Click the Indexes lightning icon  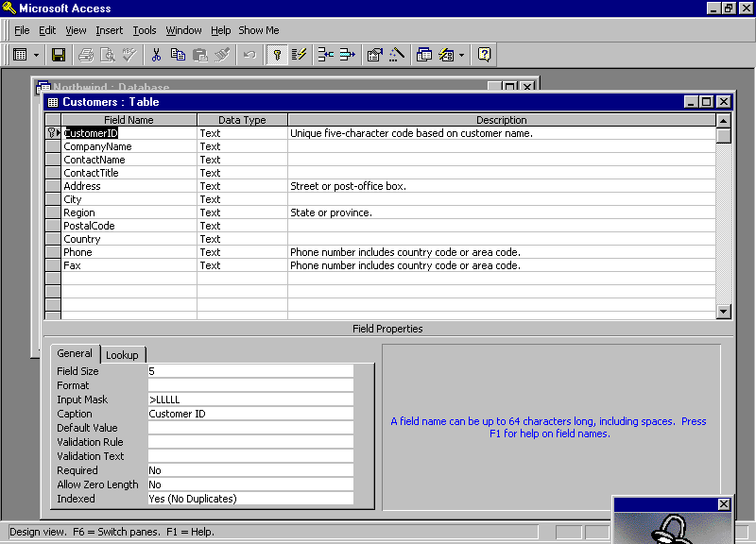(300, 55)
